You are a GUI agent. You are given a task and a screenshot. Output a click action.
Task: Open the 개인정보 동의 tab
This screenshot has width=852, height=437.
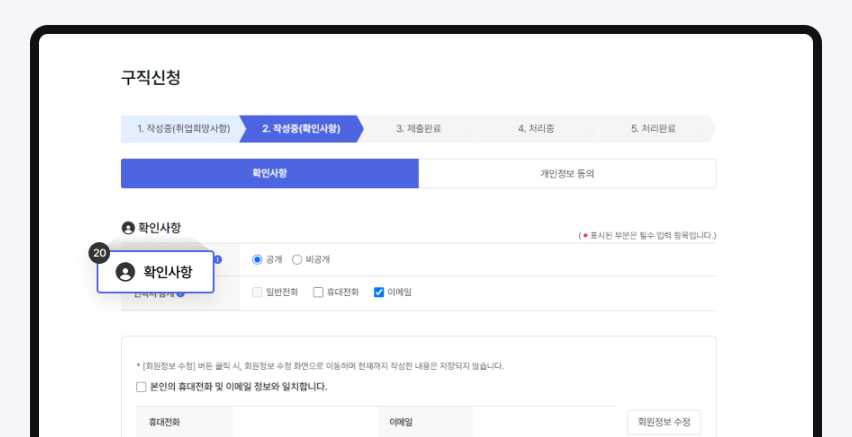[567, 173]
